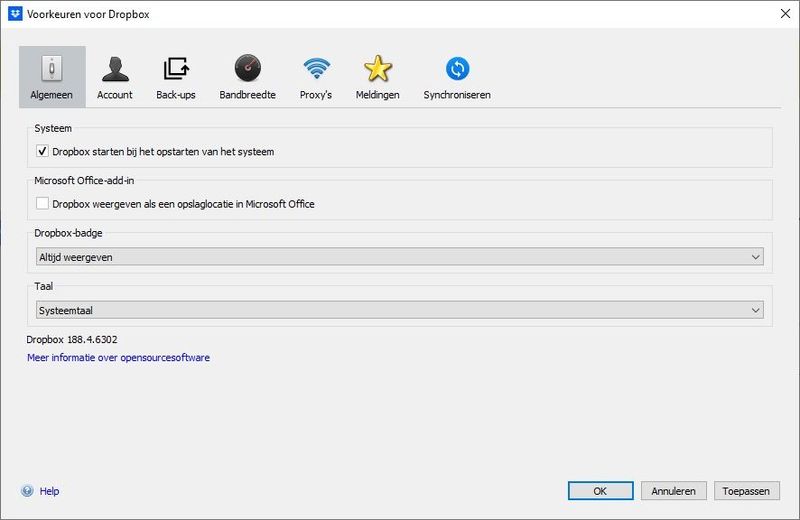This screenshot has width=800, height=520.
Task: Open the Algemeen switch icon tab
Action: [x=52, y=77]
